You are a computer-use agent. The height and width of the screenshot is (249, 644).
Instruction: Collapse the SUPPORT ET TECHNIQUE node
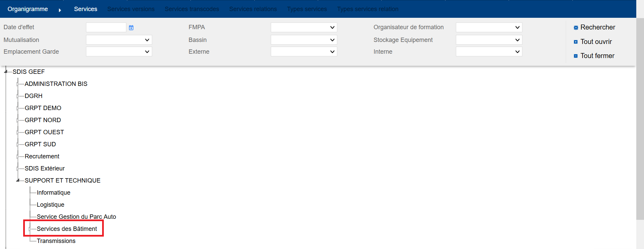18,180
